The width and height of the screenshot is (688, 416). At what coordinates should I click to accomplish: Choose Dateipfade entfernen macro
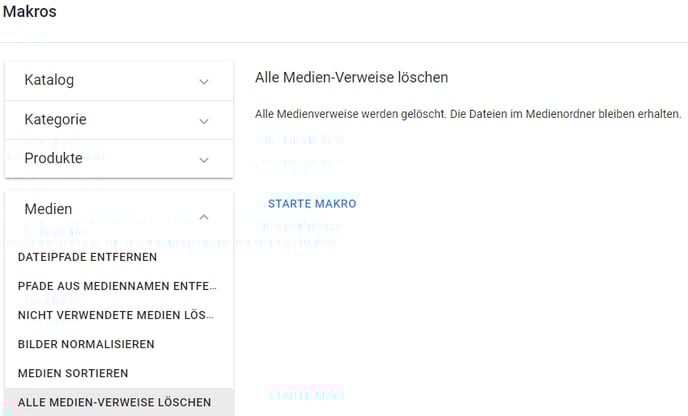(x=87, y=257)
